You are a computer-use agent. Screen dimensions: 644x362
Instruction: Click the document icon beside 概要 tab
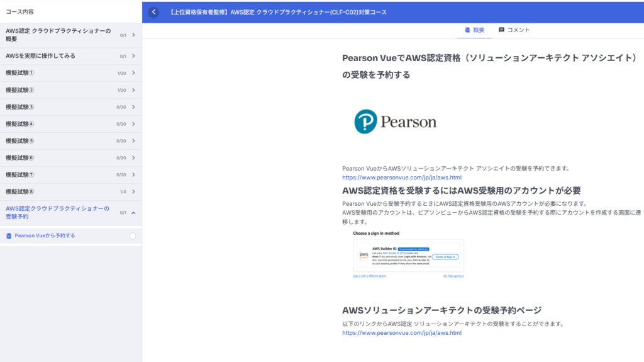pos(467,30)
